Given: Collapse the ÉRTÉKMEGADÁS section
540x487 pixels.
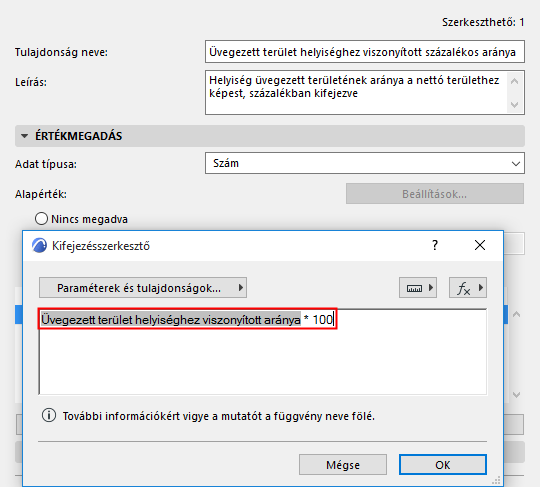Looking at the screenshot, I should 24,136.
